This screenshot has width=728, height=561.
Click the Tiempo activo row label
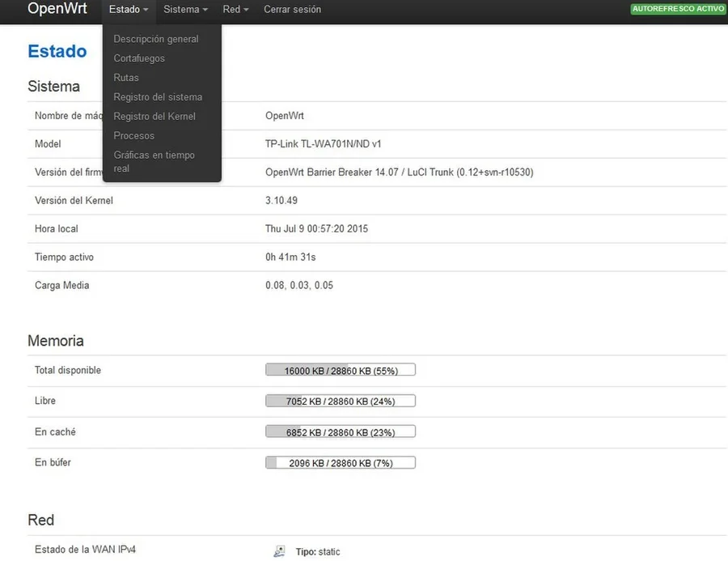pos(64,257)
